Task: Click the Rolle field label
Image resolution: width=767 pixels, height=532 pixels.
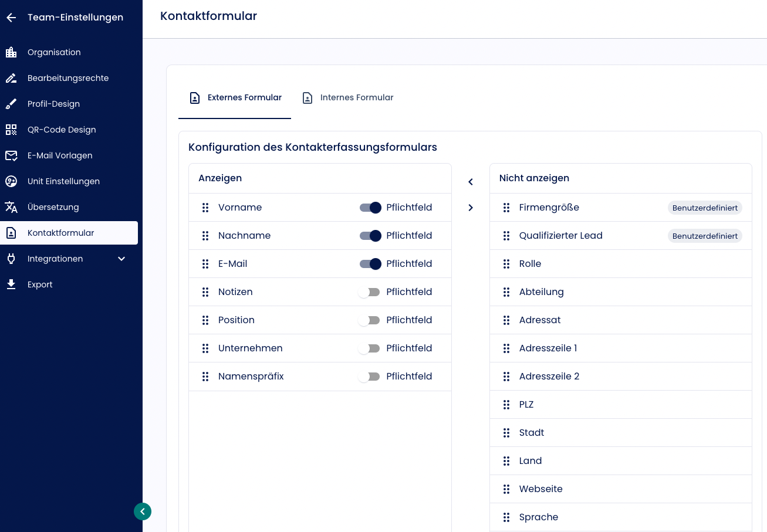Action: (530, 264)
